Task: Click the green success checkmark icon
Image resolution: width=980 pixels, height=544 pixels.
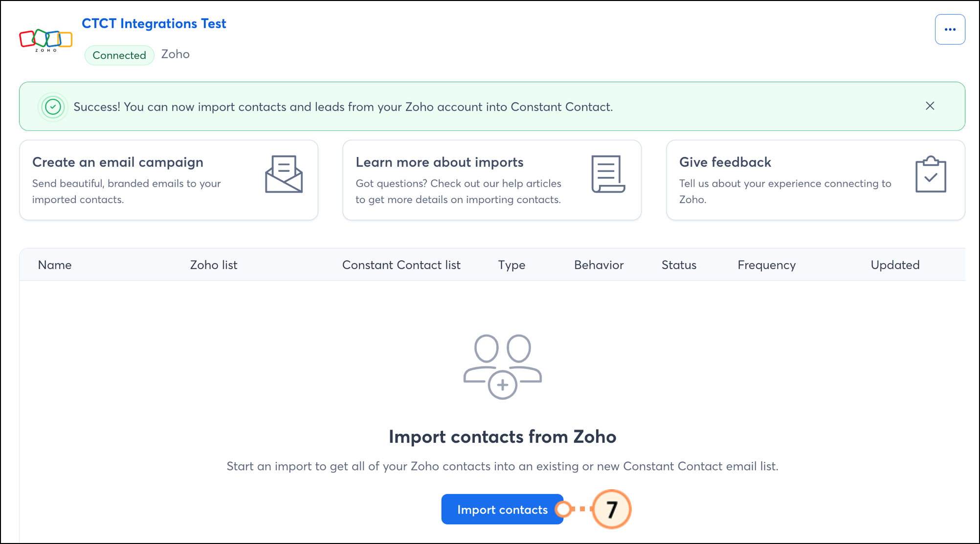Action: (53, 107)
